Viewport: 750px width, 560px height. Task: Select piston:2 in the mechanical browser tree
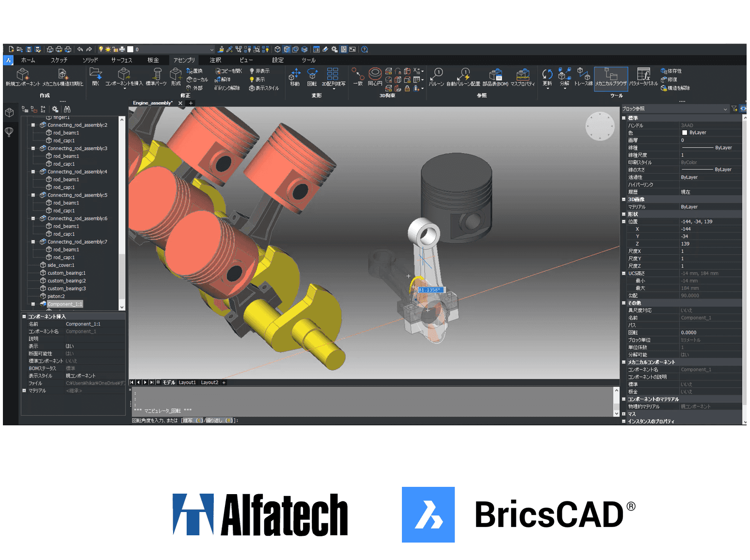pyautogui.click(x=56, y=296)
